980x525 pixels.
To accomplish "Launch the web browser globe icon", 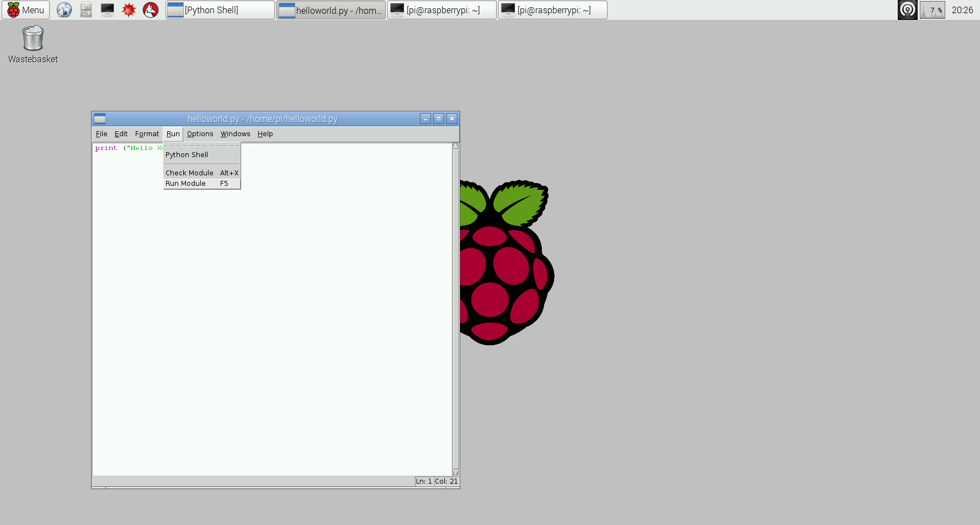I will [64, 10].
